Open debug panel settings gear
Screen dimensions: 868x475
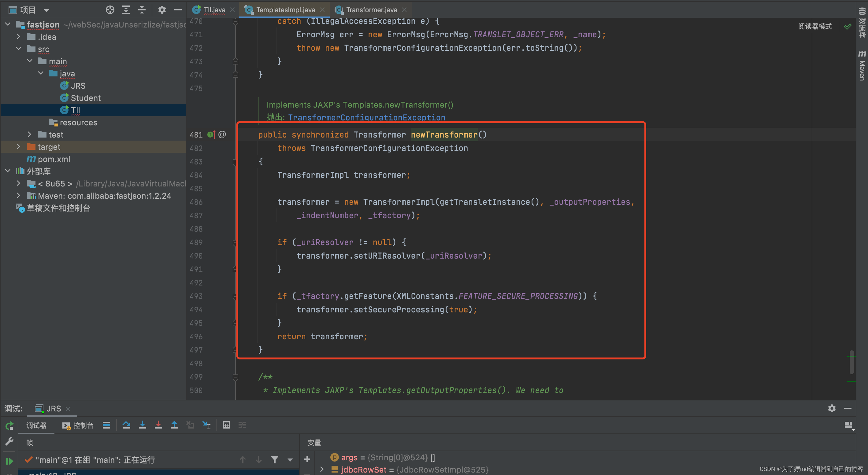click(x=832, y=408)
